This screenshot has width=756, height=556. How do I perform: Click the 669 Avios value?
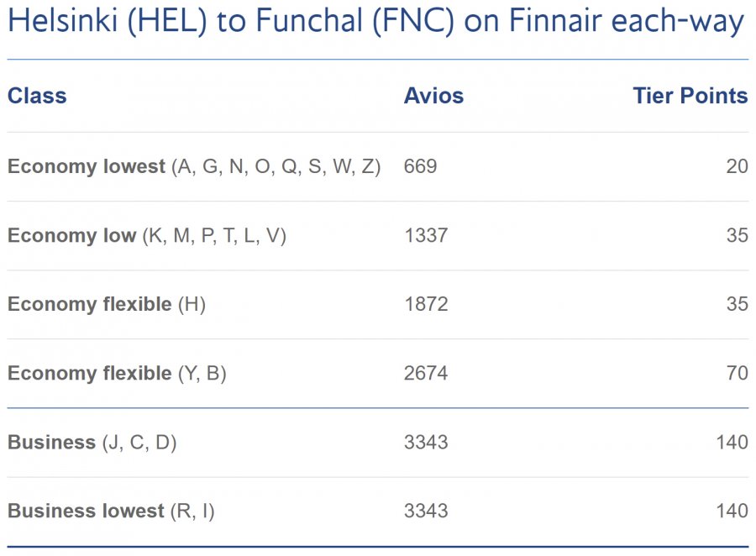421,166
